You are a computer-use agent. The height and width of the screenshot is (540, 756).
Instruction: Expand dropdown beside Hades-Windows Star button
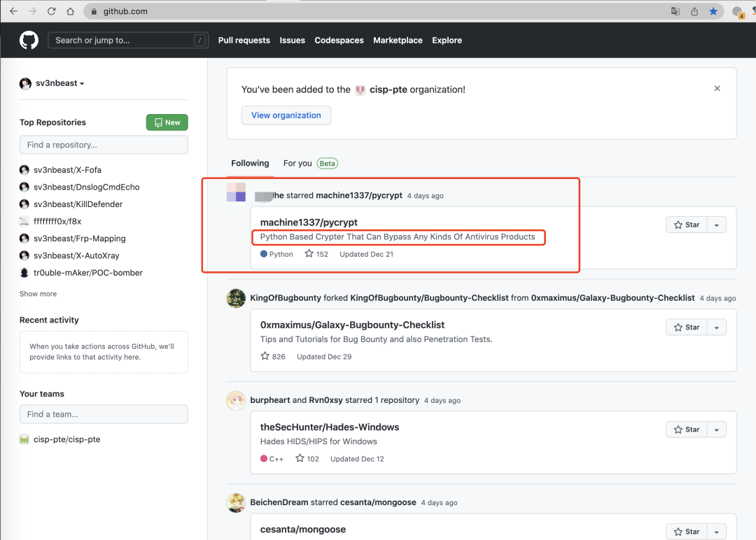coord(717,429)
